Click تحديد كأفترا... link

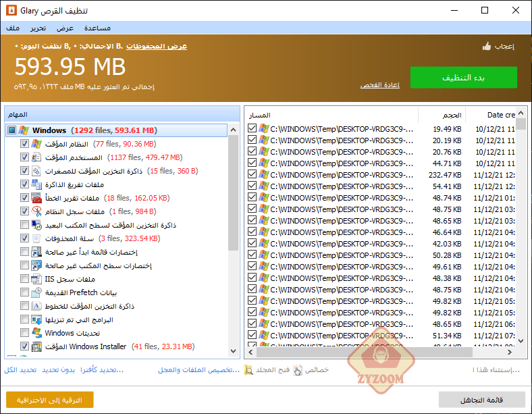click(x=102, y=370)
